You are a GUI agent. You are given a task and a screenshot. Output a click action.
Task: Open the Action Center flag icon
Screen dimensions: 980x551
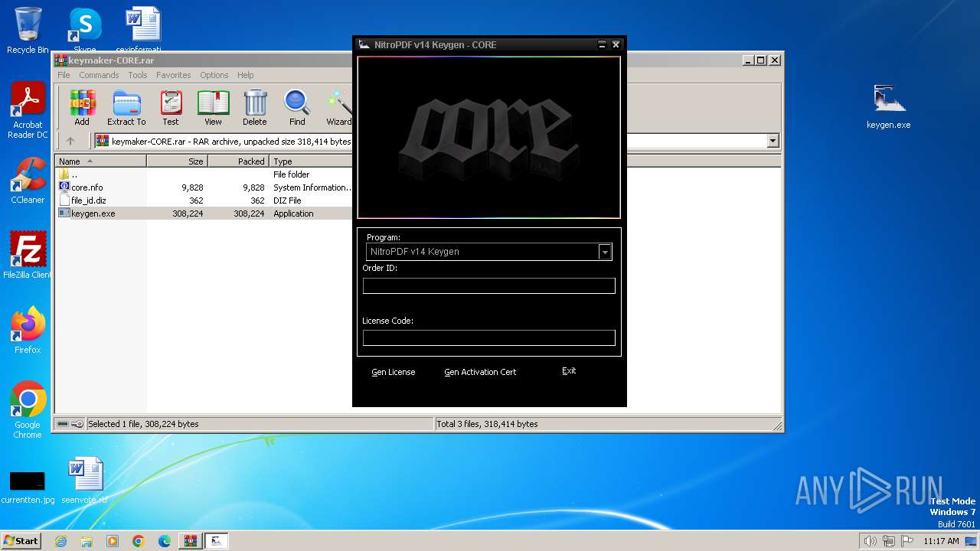[906, 541]
